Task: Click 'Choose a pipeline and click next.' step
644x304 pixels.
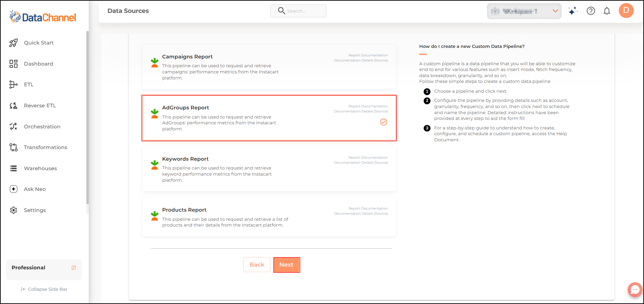Action: pos(471,91)
